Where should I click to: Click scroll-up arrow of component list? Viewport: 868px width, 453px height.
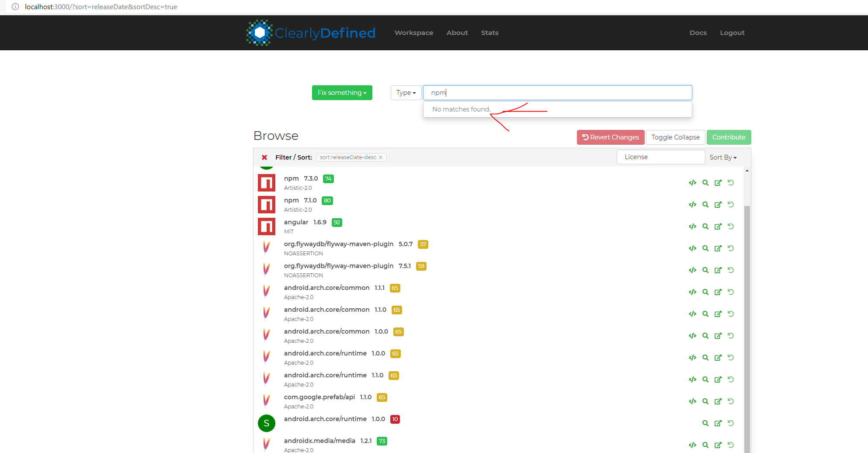[x=747, y=171]
